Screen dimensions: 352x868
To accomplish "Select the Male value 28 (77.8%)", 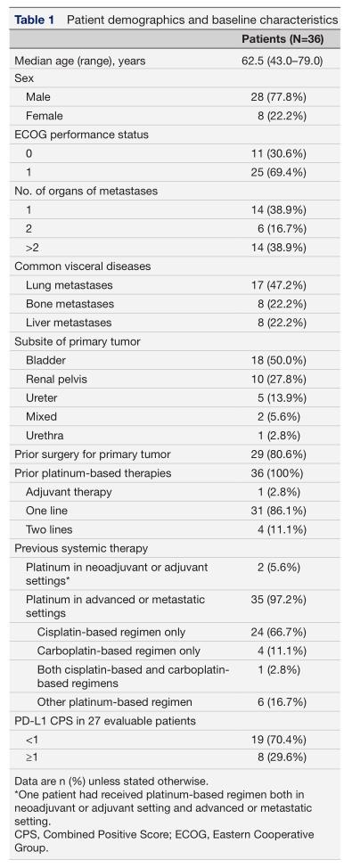I will 278,97.
